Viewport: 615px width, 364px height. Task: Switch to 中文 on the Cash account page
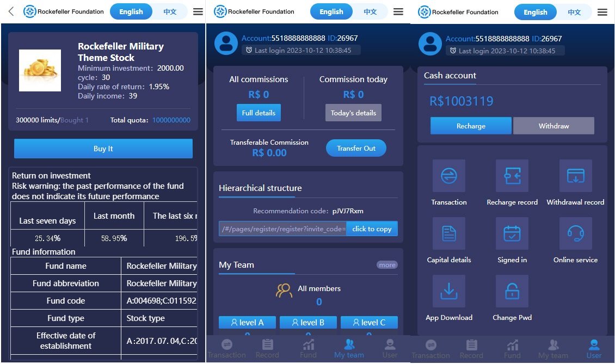pyautogui.click(x=574, y=12)
